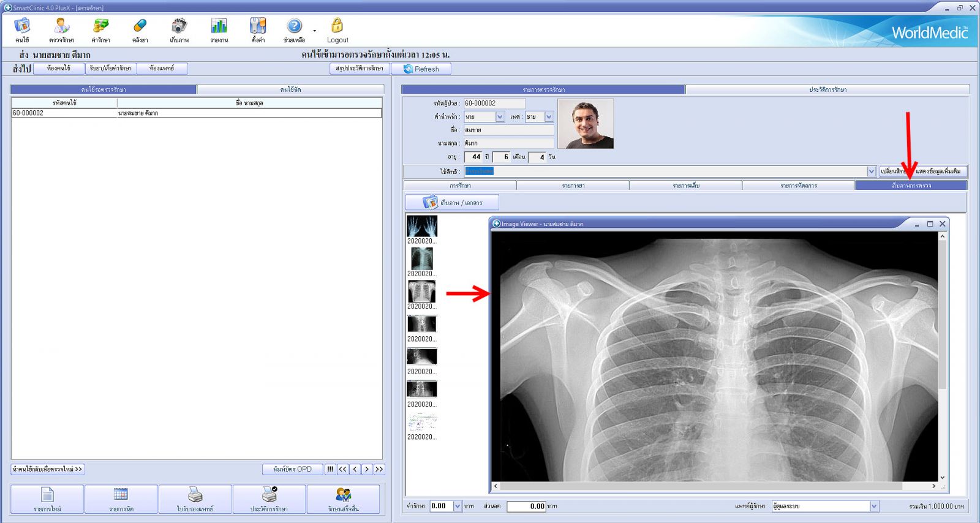
Task: Click ประวัติการรักษา print history button
Action: point(269,499)
